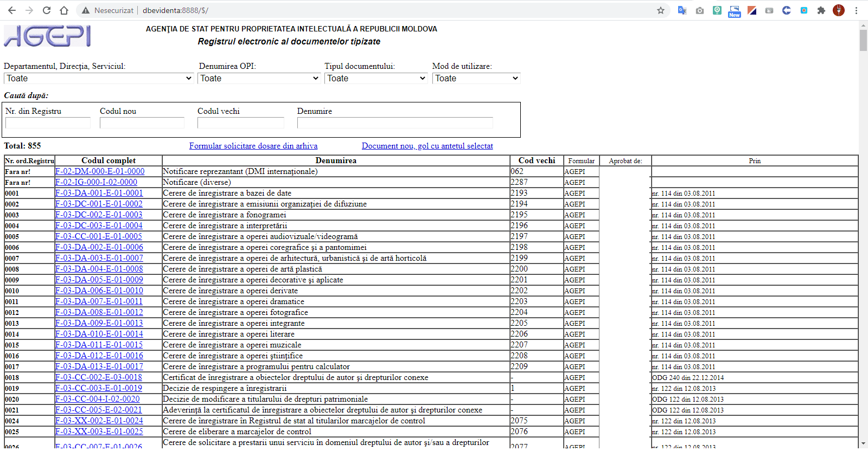Click the AGEPI logo

(x=47, y=36)
